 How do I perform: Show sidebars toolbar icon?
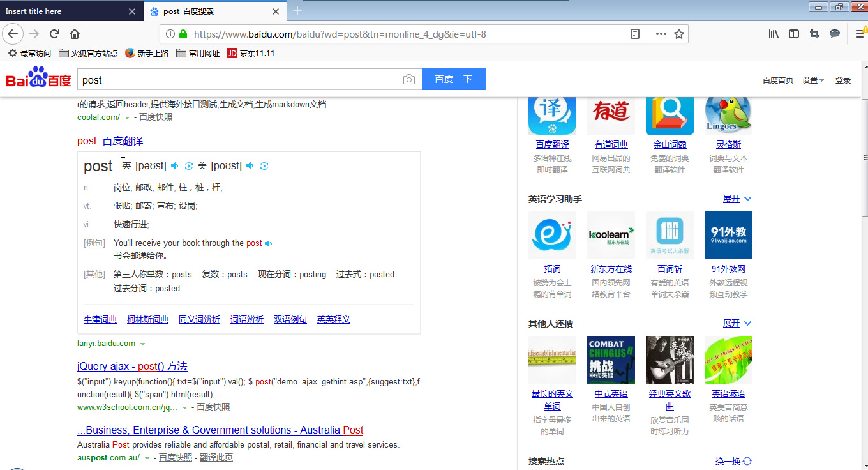794,34
